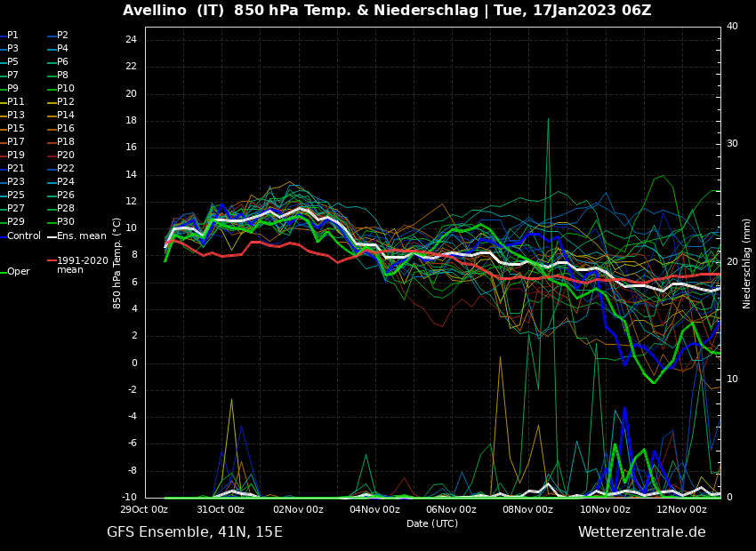Click the P10 legend entry
The height and width of the screenshot is (551, 756).
(66, 89)
